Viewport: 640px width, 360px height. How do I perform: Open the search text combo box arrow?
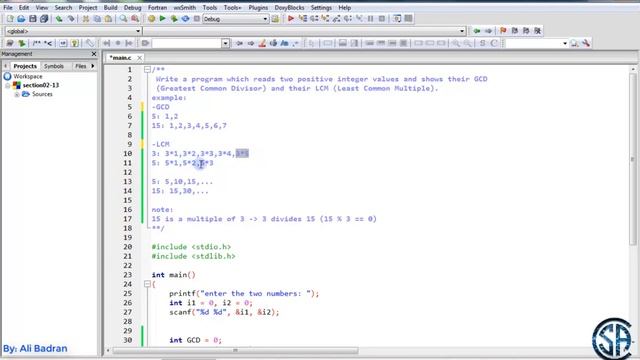point(225,43)
